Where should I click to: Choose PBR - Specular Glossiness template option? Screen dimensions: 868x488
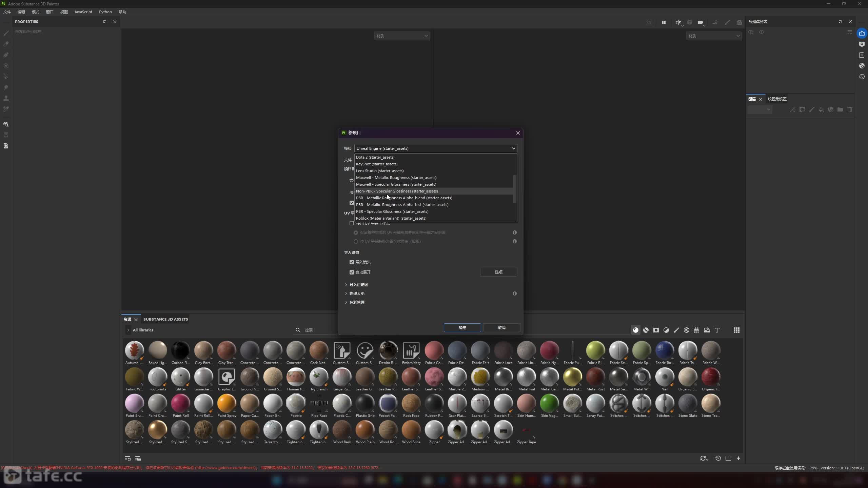[x=392, y=211]
